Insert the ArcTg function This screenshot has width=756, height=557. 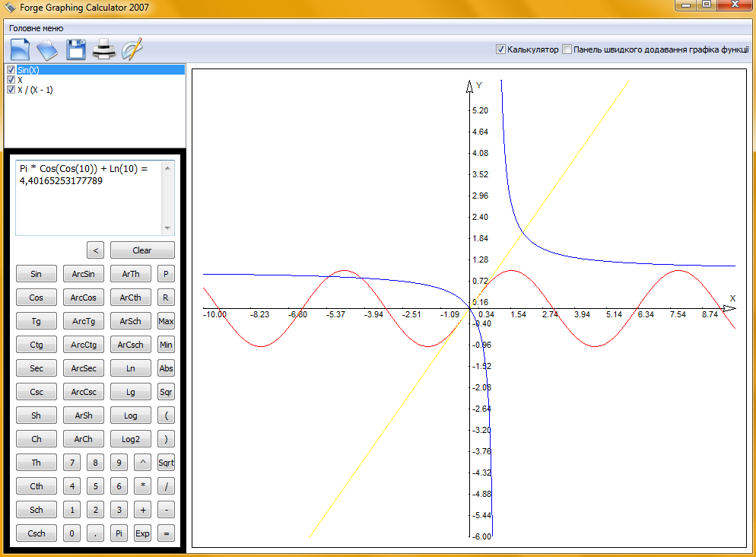point(84,321)
